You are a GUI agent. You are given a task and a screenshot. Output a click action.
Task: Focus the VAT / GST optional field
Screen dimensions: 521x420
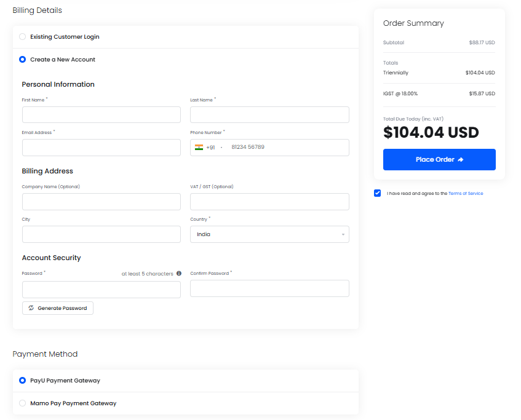tap(269, 202)
